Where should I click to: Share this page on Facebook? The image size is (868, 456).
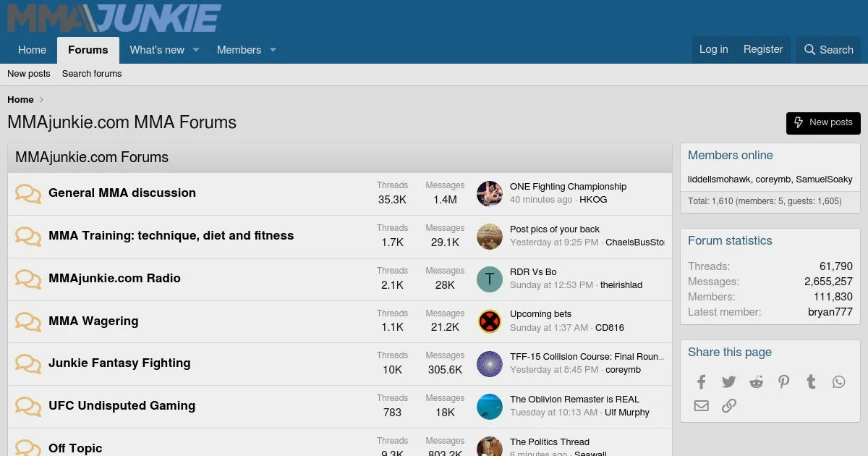coord(701,382)
